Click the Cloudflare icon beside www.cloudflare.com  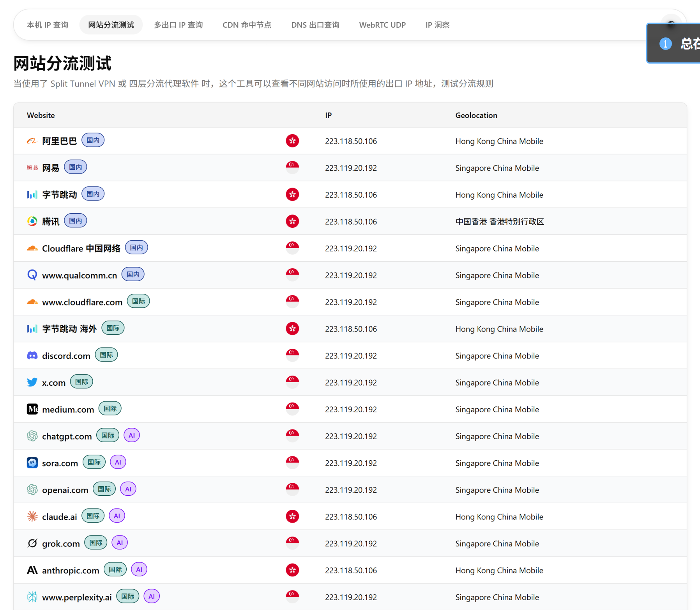click(32, 301)
